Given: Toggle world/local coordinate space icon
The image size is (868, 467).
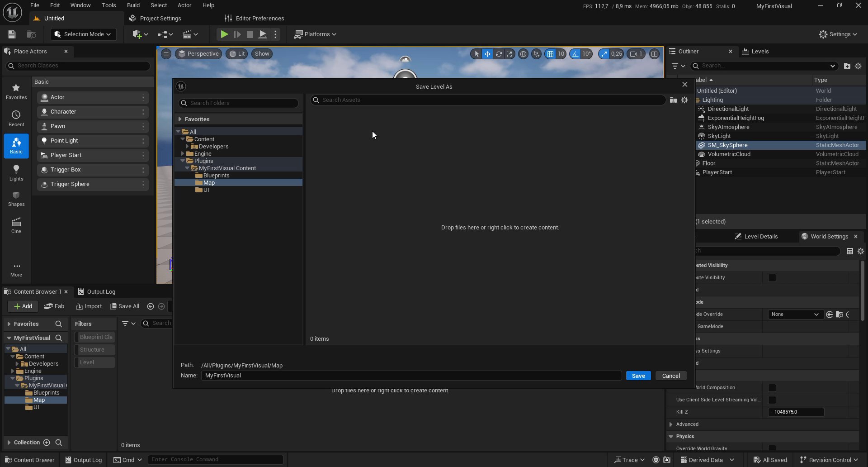Looking at the screenshot, I should (x=523, y=54).
